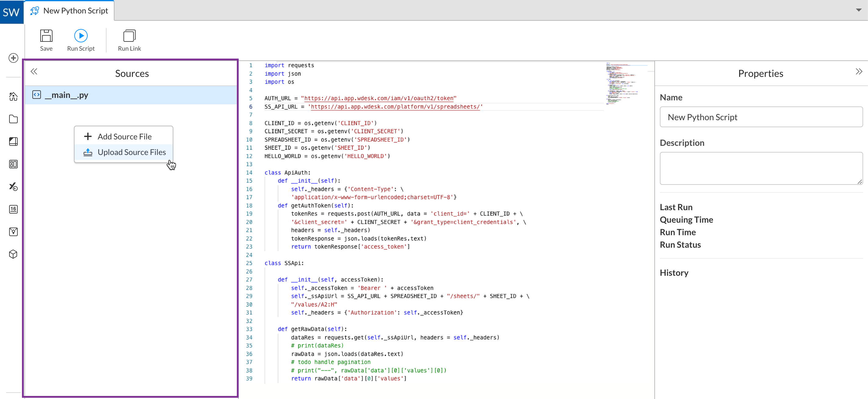868x399 pixels.
Task: Click 'def getAuthToken(self):' on line 18
Action: [x=315, y=206]
